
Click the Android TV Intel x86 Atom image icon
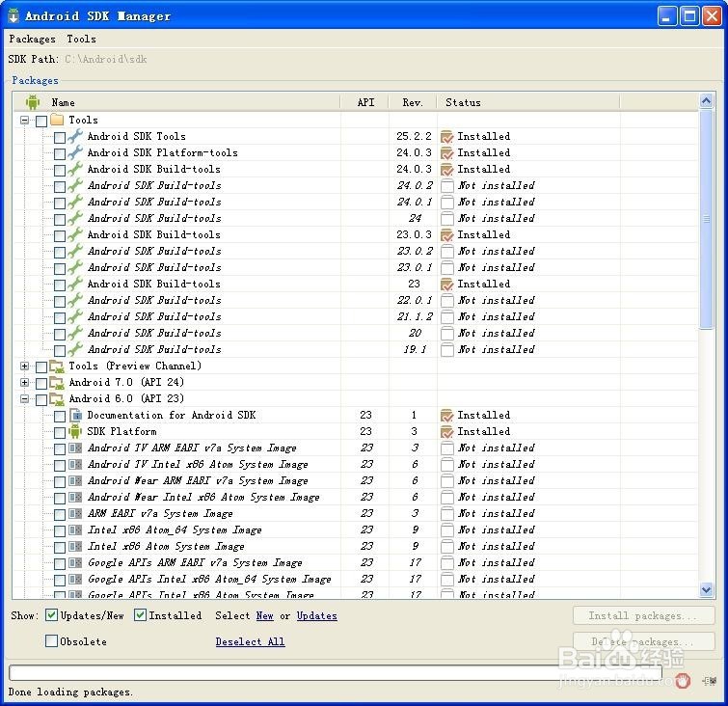pyautogui.click(x=75, y=465)
